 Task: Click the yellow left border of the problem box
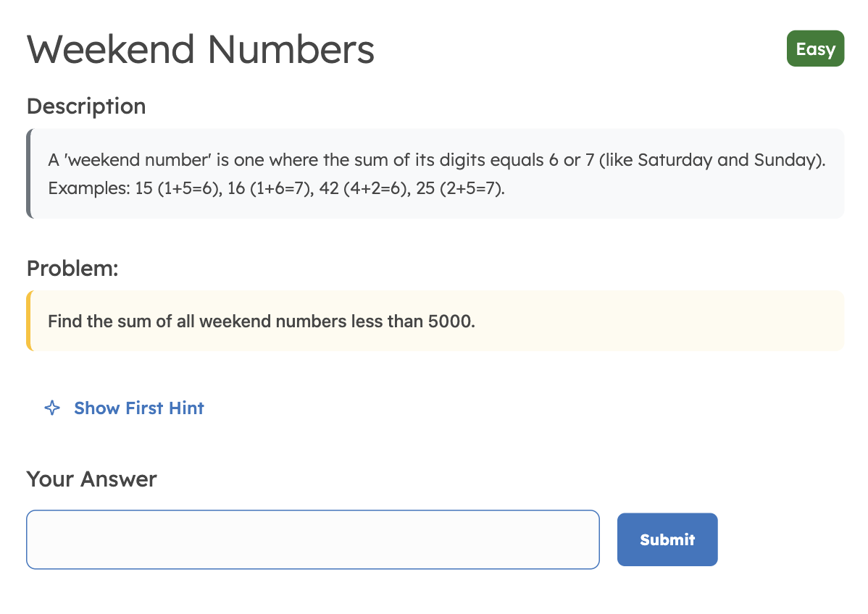pyautogui.click(x=29, y=321)
